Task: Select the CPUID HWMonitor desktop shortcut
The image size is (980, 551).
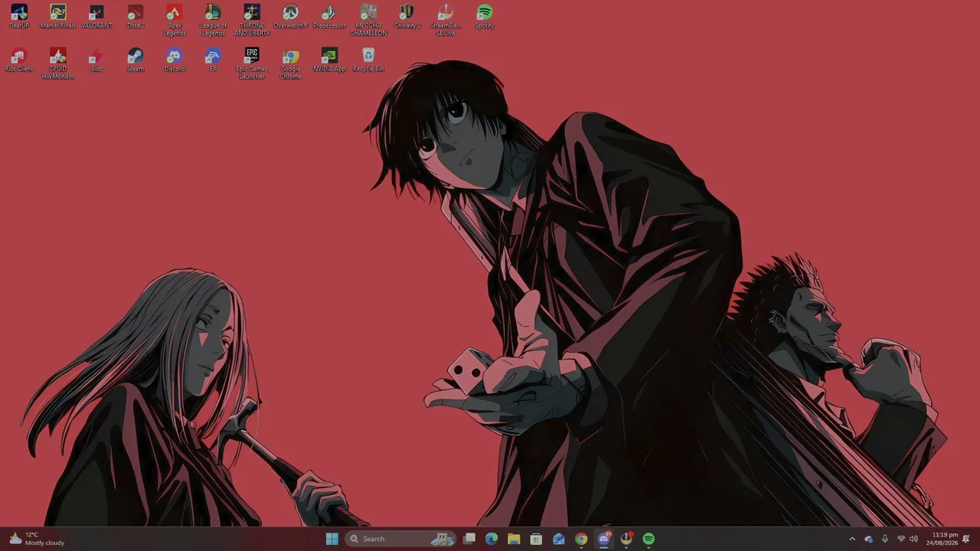Action: point(58,64)
